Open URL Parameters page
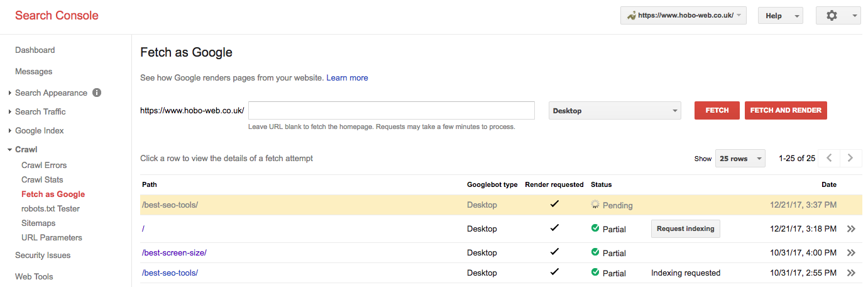 tap(52, 237)
